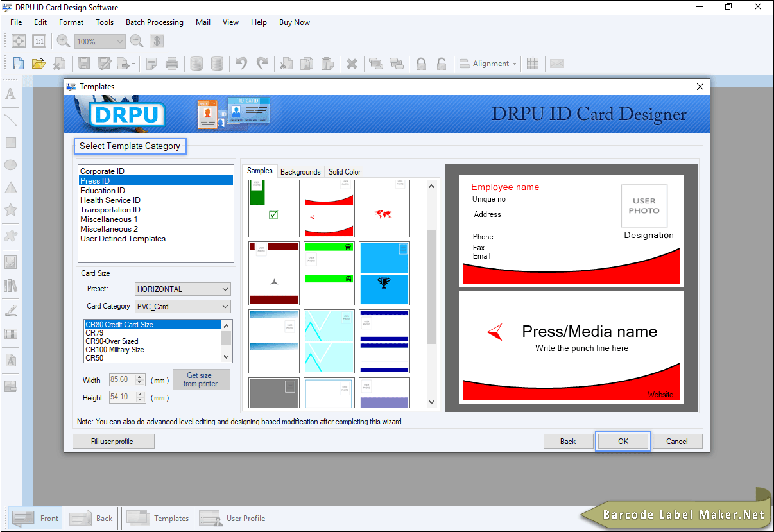Click the fit-to-window icon
The image size is (774, 532).
19,41
